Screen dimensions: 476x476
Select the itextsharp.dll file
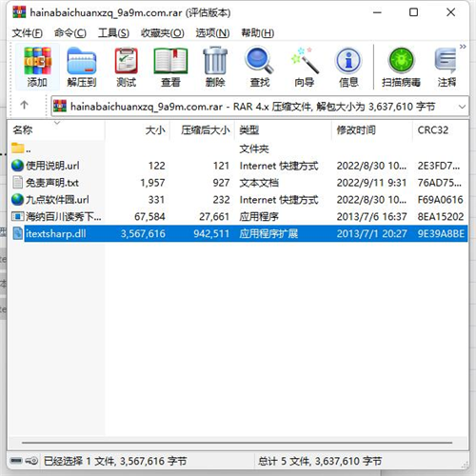click(x=238, y=233)
